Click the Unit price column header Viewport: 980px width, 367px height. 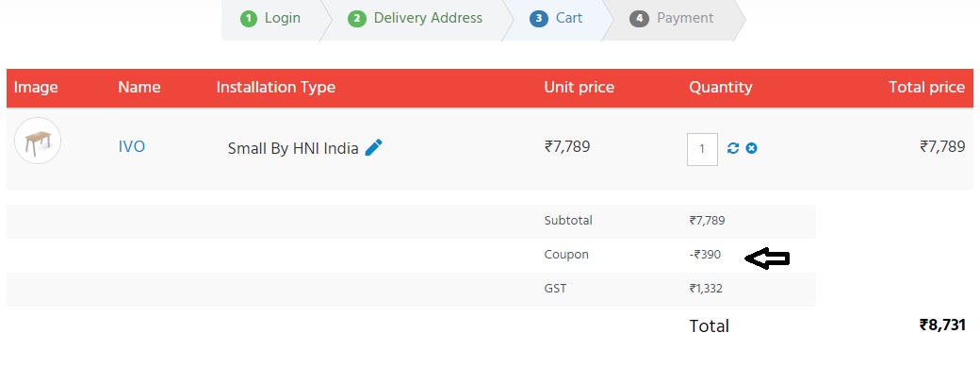coord(579,87)
